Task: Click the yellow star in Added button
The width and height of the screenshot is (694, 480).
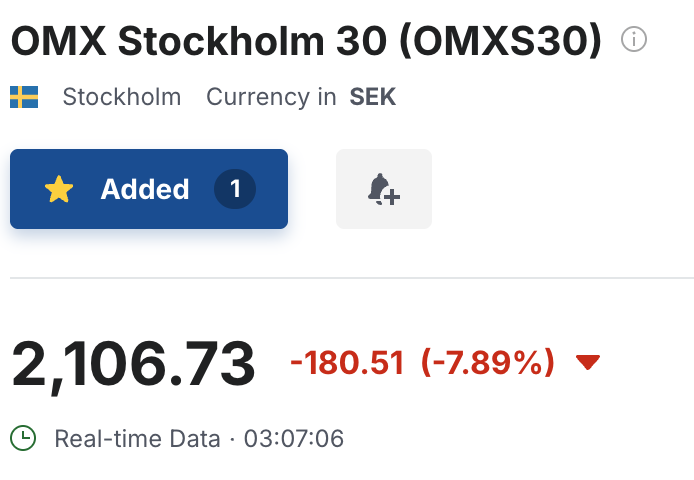Action: [x=59, y=189]
